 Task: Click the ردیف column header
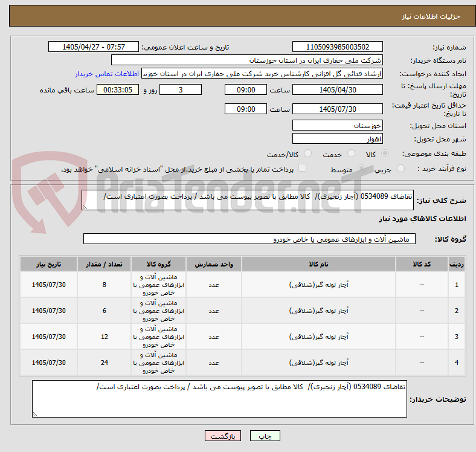[x=456, y=264]
